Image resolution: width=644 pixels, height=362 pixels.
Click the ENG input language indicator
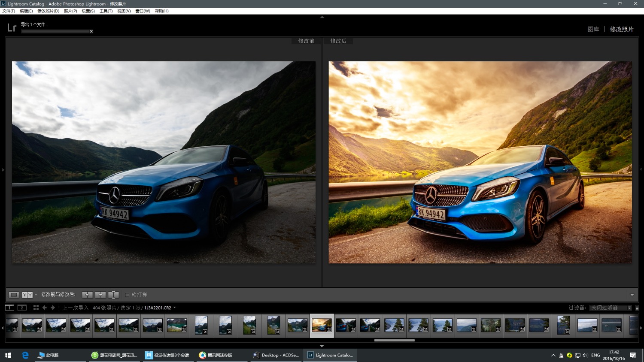595,355
